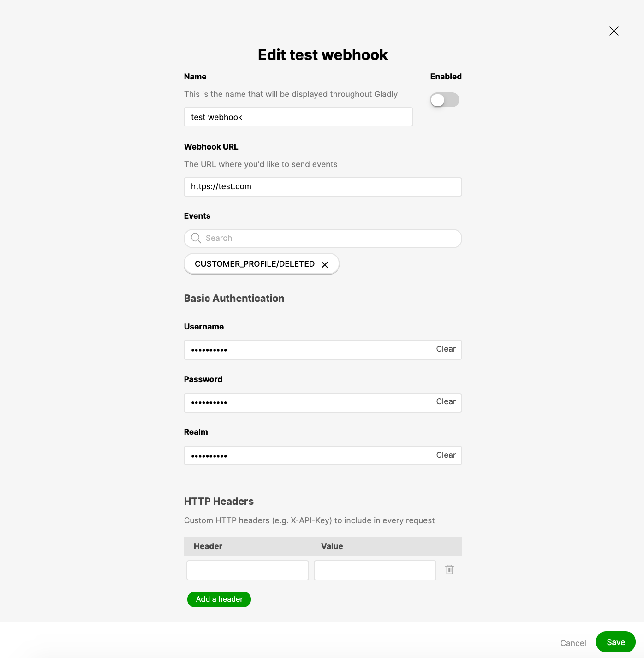Screen dimensions: 644x658
Task: Click the Username field
Action: [x=304, y=350]
